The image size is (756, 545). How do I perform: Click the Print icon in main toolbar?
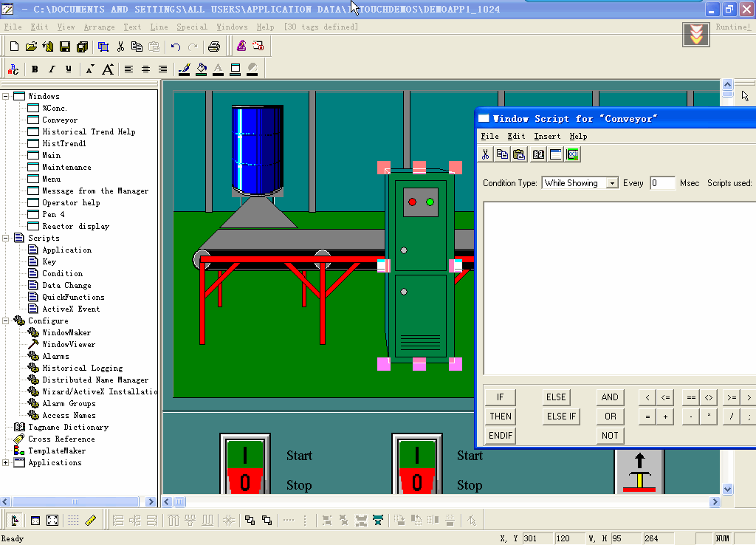point(214,47)
